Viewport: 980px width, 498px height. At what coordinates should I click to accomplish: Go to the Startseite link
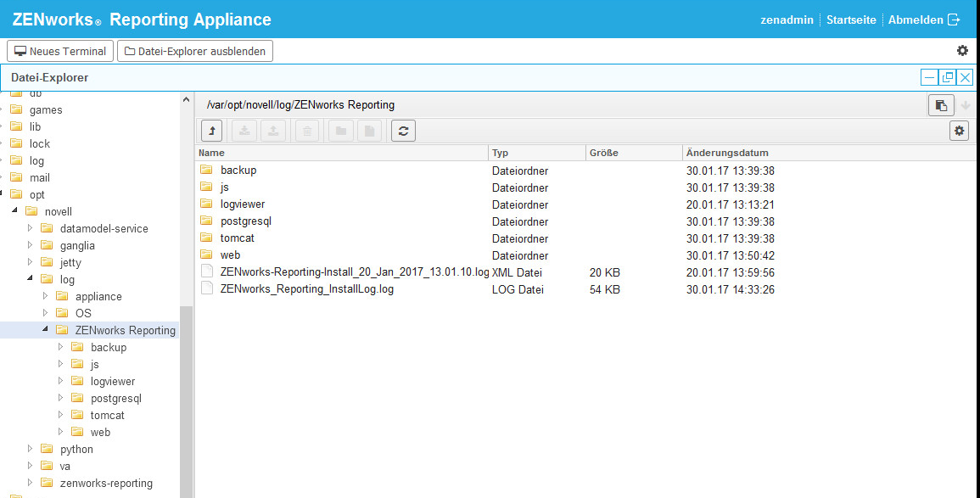pos(851,20)
